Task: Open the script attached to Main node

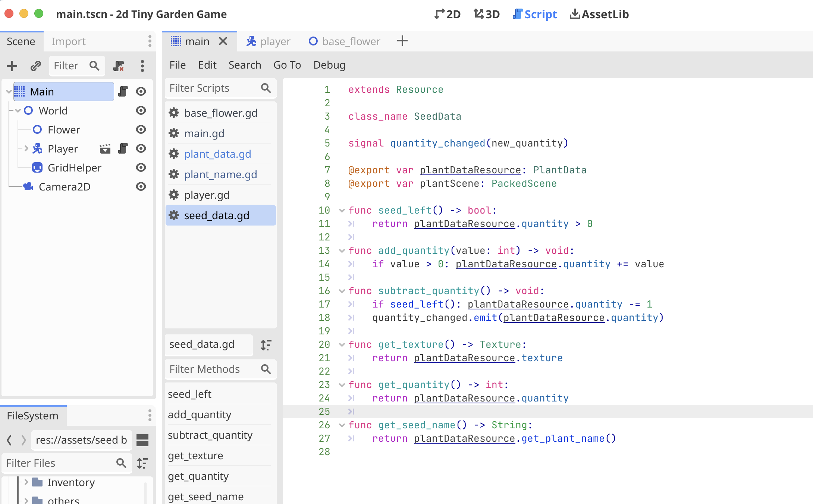Action: (x=123, y=91)
